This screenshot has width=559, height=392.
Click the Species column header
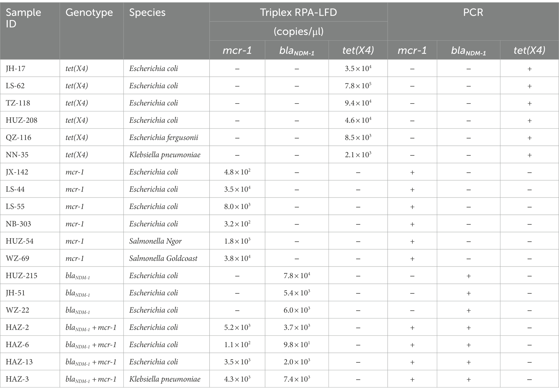[x=147, y=13]
